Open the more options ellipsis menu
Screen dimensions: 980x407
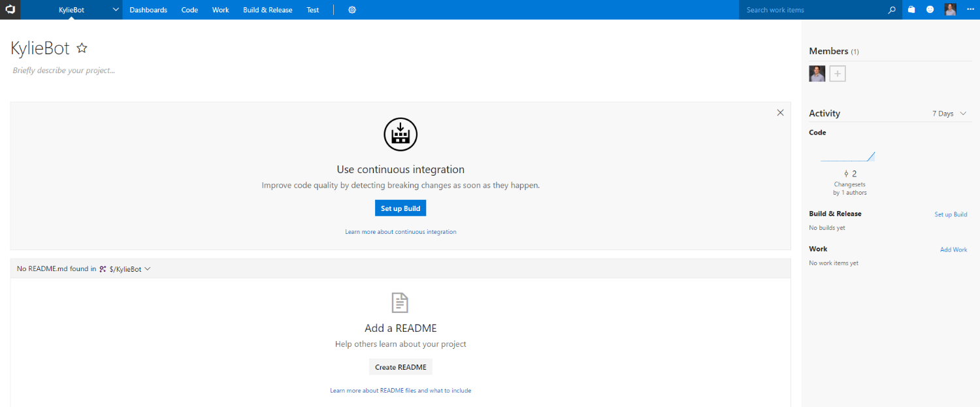point(970,10)
